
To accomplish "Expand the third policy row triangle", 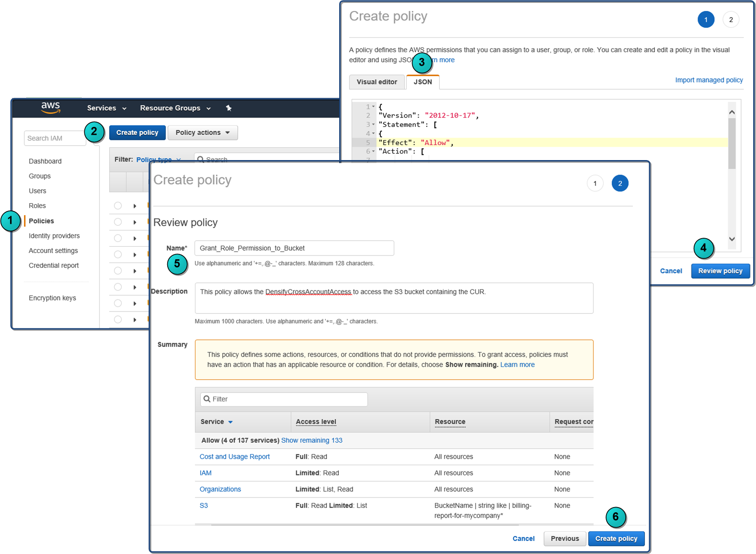I will point(135,239).
